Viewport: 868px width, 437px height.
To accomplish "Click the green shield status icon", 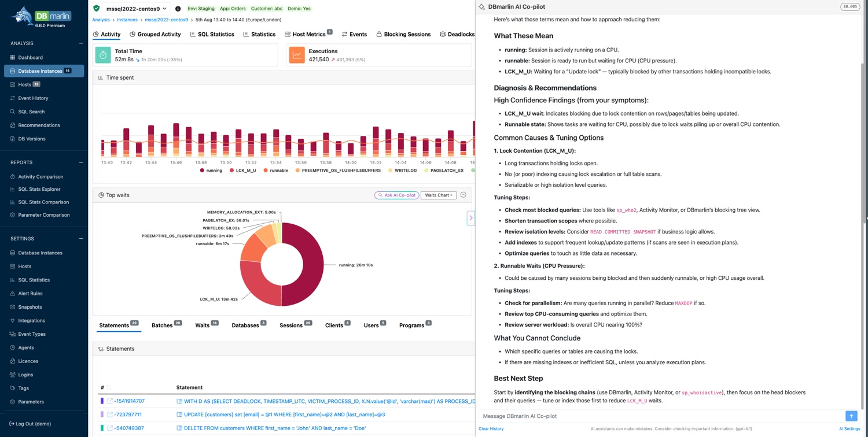I will (x=97, y=9).
